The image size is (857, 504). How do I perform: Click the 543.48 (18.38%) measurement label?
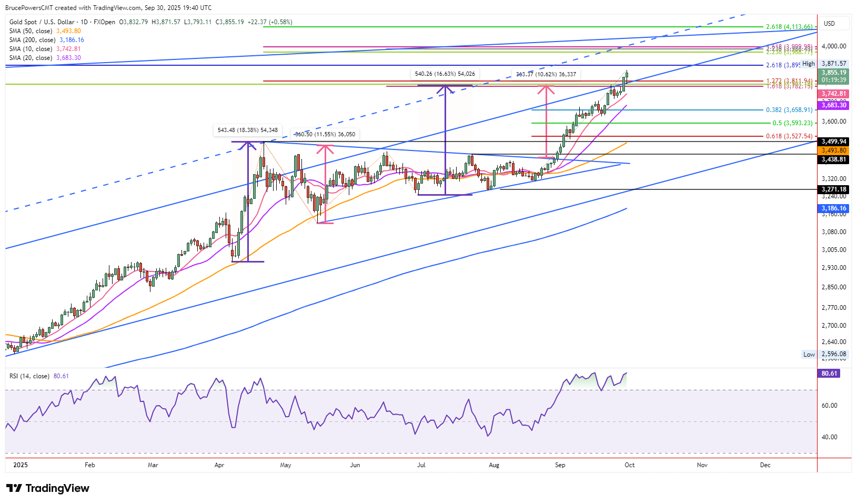(247, 130)
